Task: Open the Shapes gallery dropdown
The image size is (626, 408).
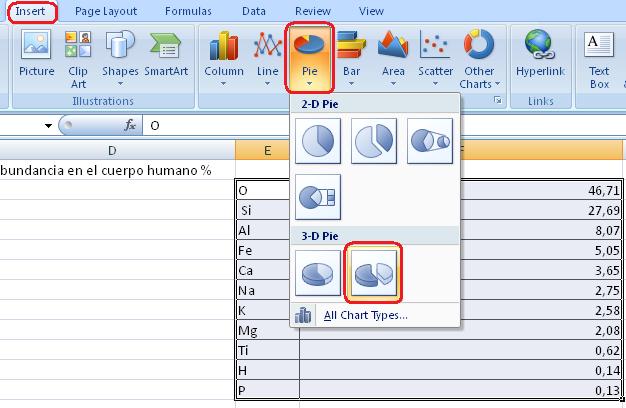Action: click(x=120, y=58)
